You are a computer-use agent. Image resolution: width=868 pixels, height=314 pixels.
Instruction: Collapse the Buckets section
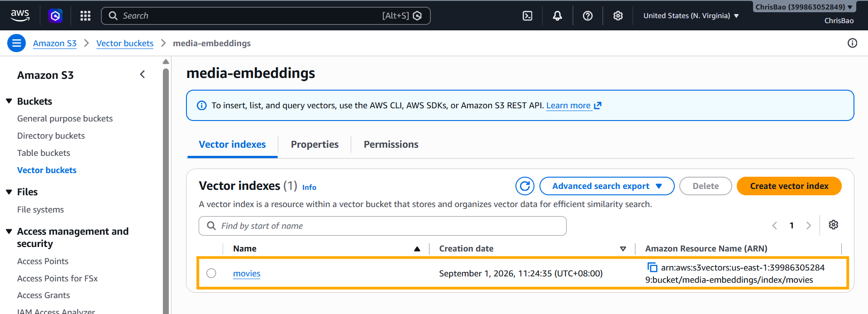pyautogui.click(x=9, y=101)
